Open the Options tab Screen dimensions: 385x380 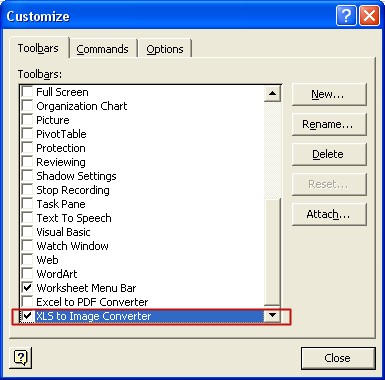click(165, 49)
